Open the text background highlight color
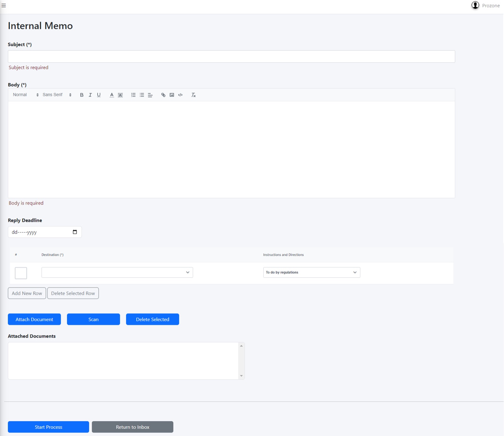This screenshot has width=504, height=436. pos(120,95)
